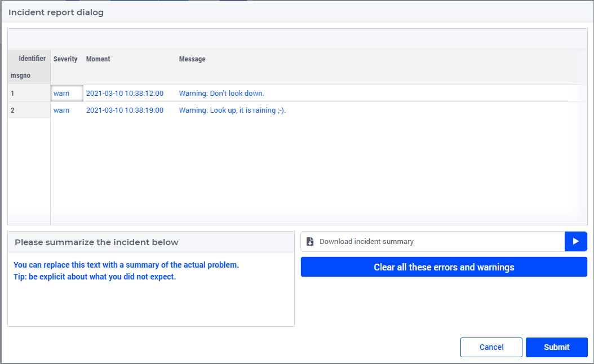This screenshot has width=594, height=364.
Task: Click the Message column header
Action: point(192,59)
